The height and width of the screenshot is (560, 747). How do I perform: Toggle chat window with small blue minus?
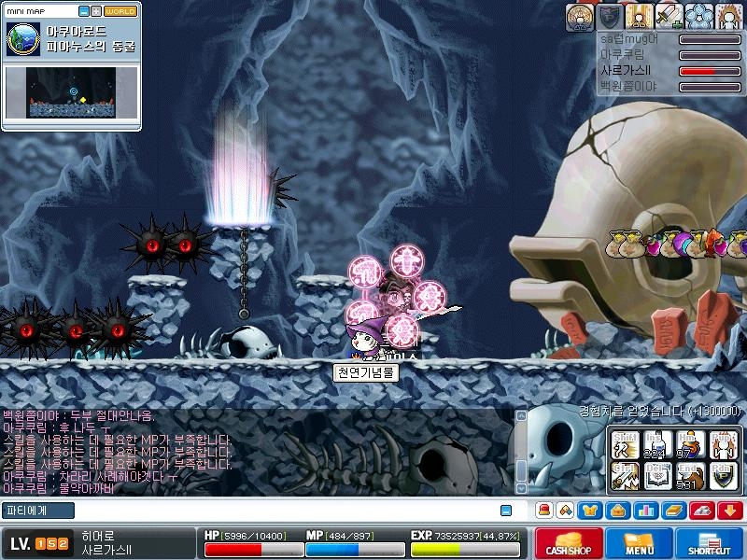coord(506,511)
